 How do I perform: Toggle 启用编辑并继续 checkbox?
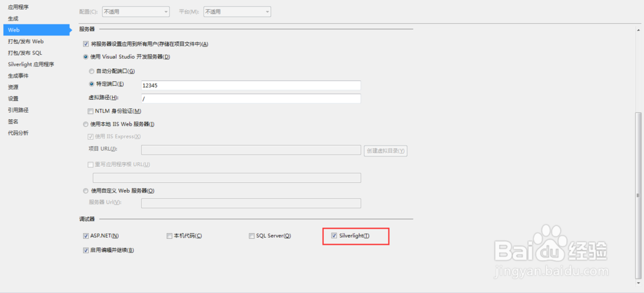click(x=86, y=250)
